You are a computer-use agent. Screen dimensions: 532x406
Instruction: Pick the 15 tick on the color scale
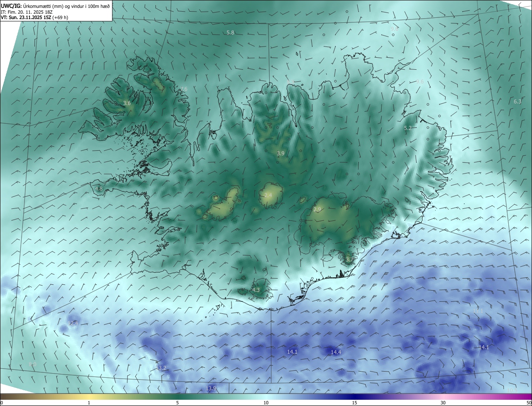coord(355,403)
